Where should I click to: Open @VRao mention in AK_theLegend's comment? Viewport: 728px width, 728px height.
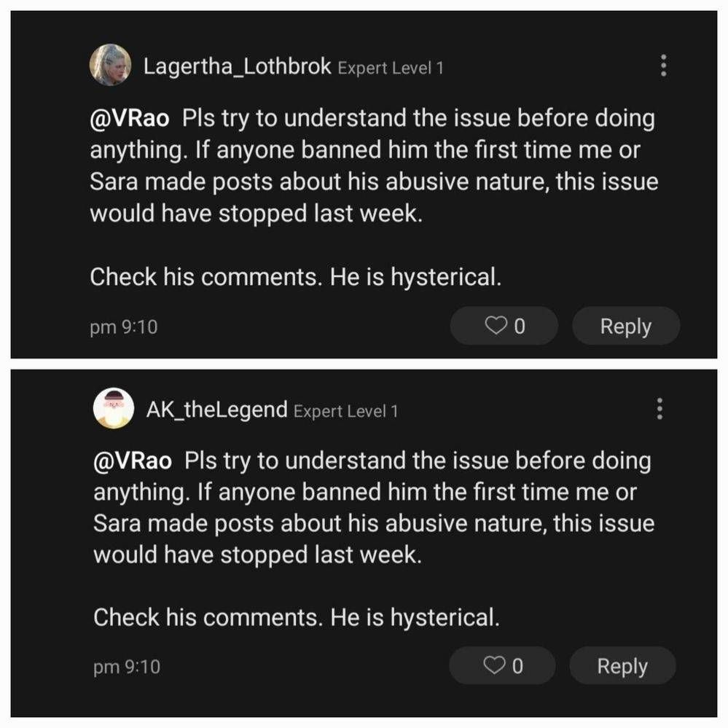[x=133, y=461]
